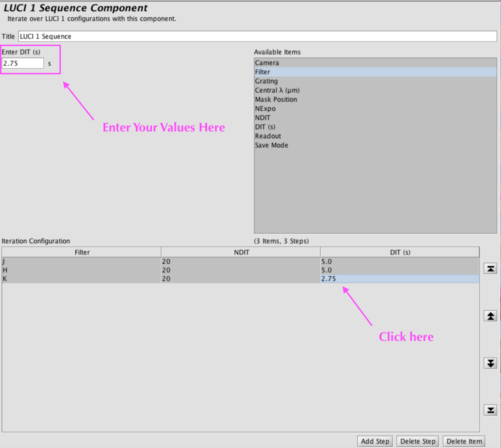Move step down one arrow icon
The image size is (501, 448).
coord(490,363)
